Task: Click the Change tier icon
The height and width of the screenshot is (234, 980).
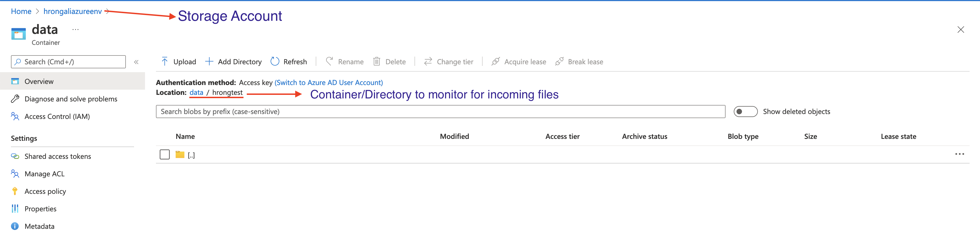Action: [x=428, y=61]
